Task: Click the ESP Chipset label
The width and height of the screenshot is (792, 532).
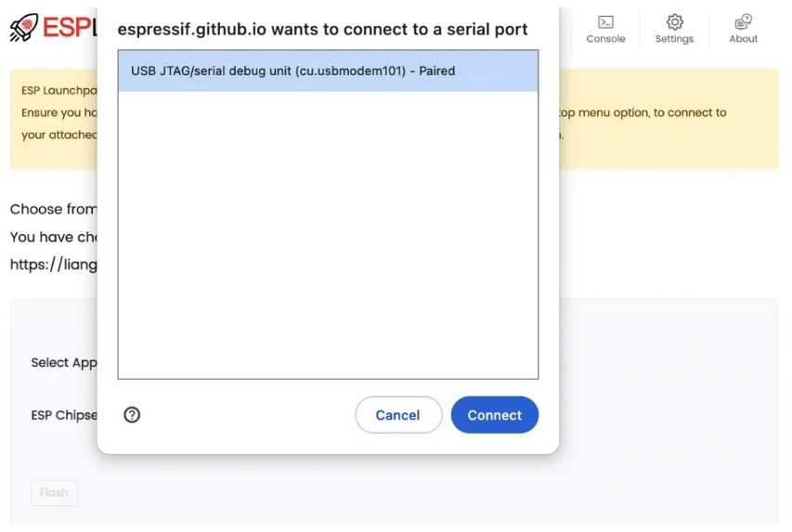Action: pyautogui.click(x=63, y=415)
